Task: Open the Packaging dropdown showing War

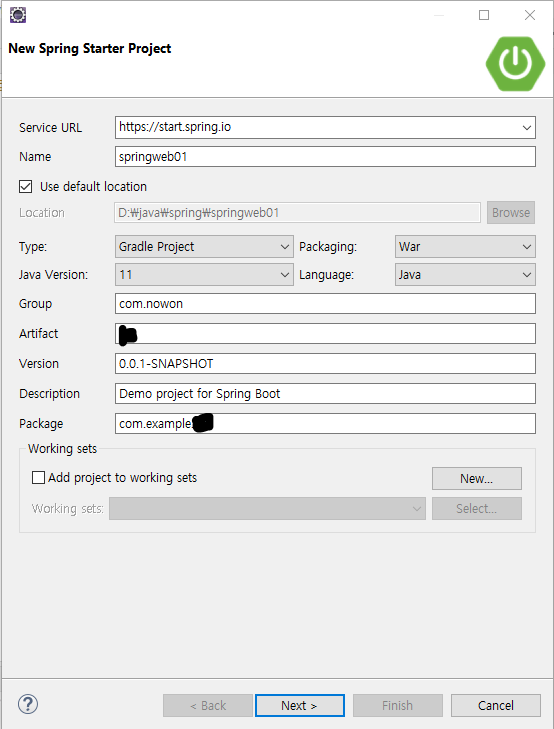Action: click(x=465, y=246)
